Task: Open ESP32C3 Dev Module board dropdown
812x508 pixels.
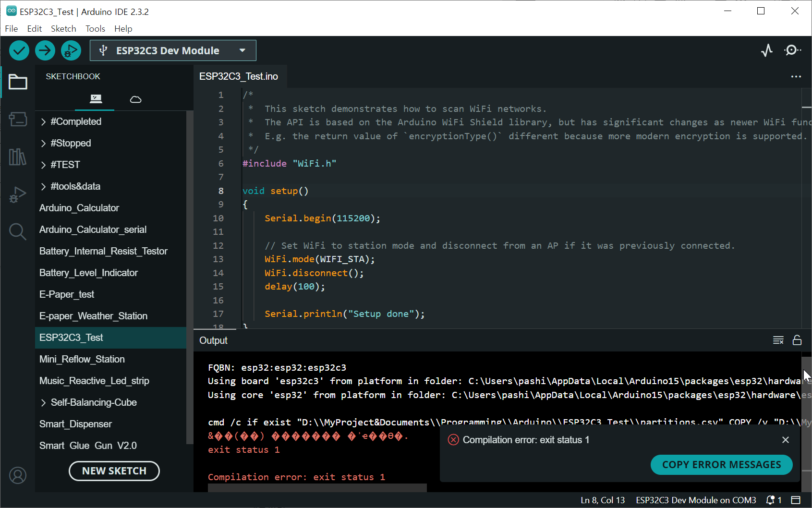Action: (173, 50)
